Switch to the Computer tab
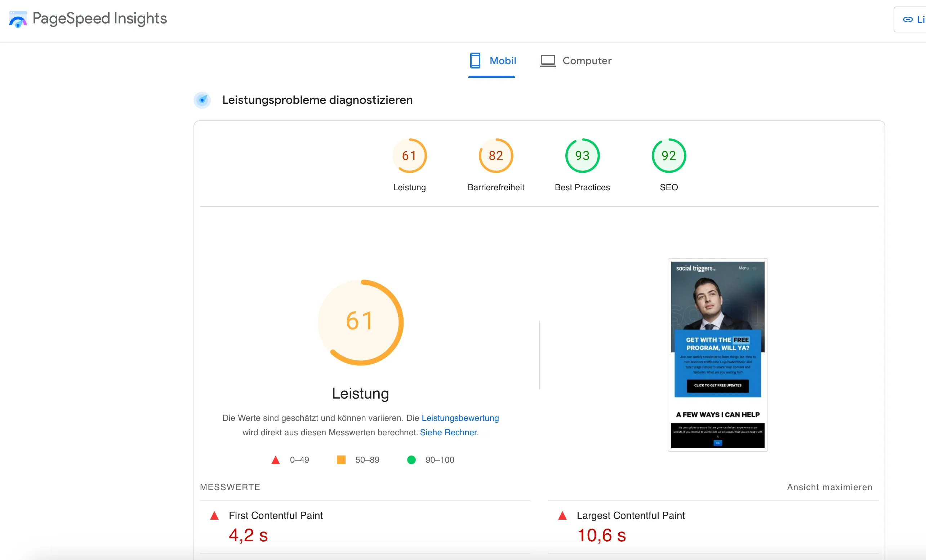The width and height of the screenshot is (926, 560). (x=587, y=61)
